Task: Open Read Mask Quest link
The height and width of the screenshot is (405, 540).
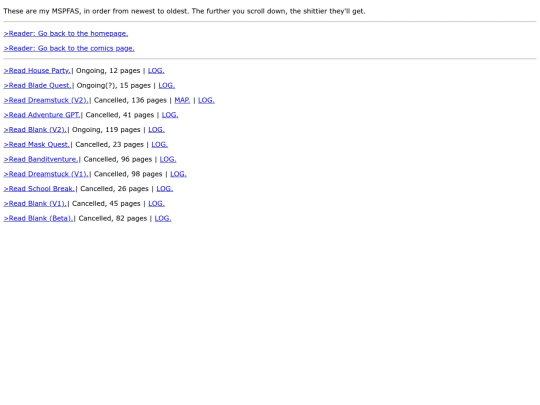Action: pyautogui.click(x=37, y=145)
